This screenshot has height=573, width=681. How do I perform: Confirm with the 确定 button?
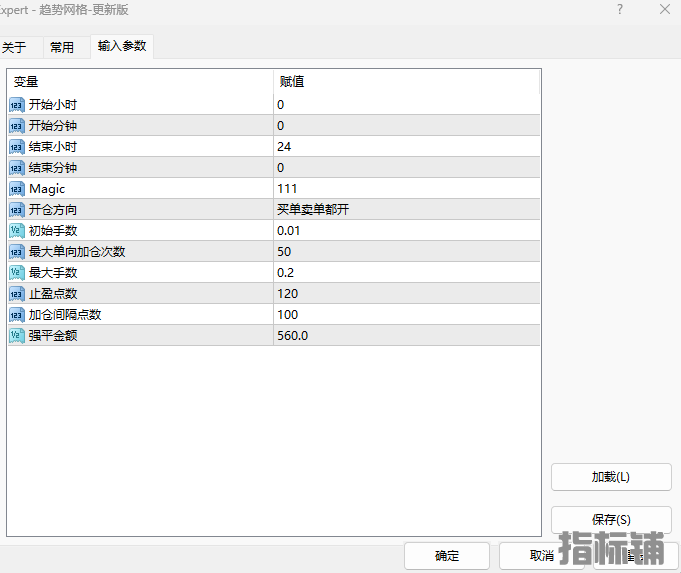[447, 556]
